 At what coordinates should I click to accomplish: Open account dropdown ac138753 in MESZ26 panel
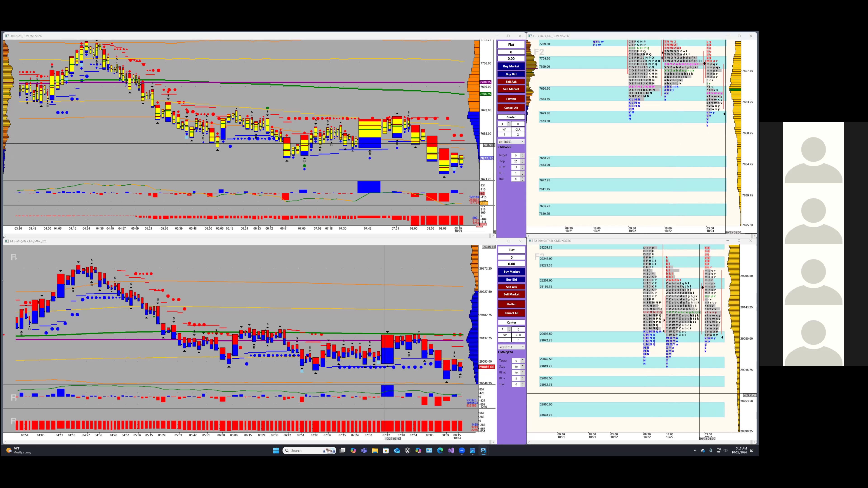(x=511, y=142)
